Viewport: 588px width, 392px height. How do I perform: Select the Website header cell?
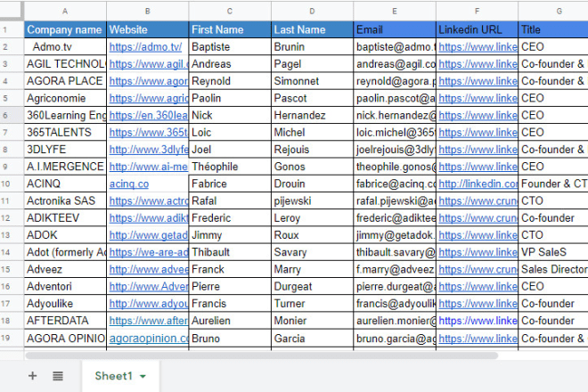[147, 29]
